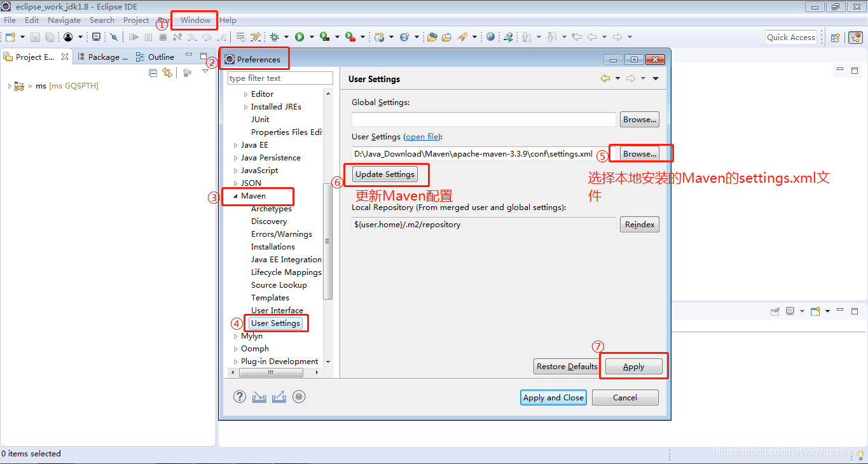Click the Link with Editor icon
This screenshot has height=464, width=868.
(x=167, y=73)
